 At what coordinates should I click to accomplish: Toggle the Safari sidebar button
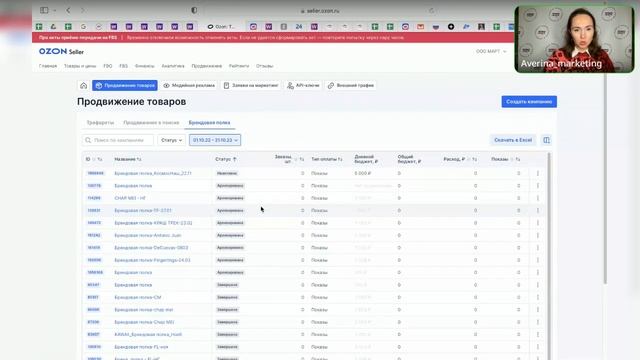[44, 10]
